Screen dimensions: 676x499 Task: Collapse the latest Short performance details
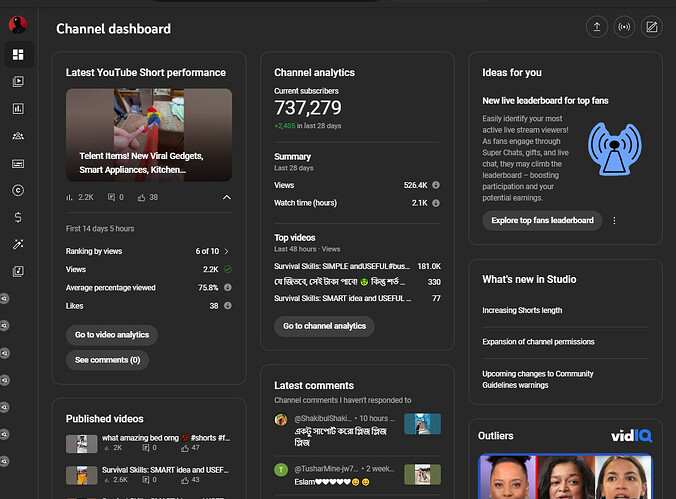[226, 198]
